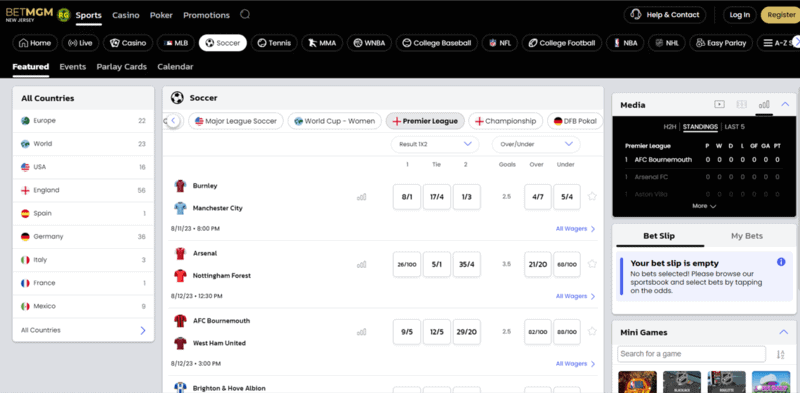
Task: Open All Wagers for Burnley match
Action: (x=576, y=229)
